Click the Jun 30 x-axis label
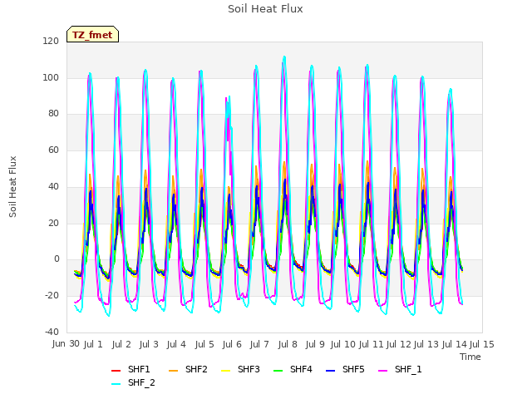 pos(66,344)
